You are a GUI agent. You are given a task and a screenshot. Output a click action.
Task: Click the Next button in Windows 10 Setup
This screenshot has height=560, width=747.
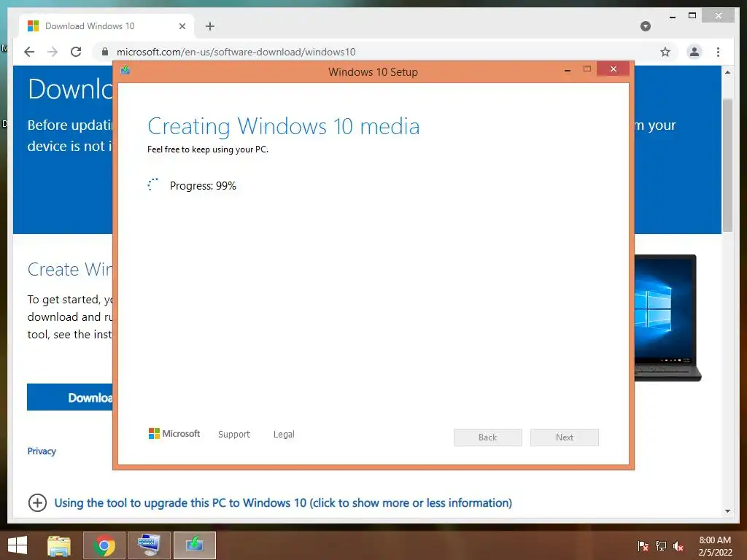pos(564,437)
